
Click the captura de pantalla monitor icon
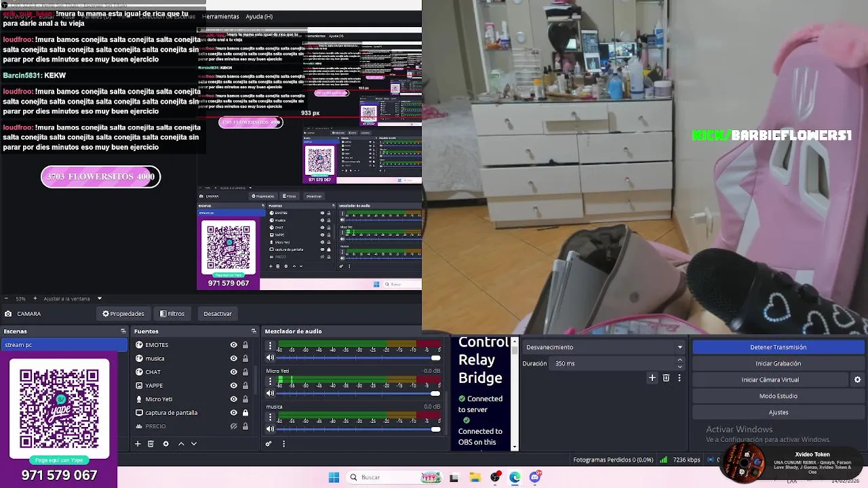[x=139, y=413]
